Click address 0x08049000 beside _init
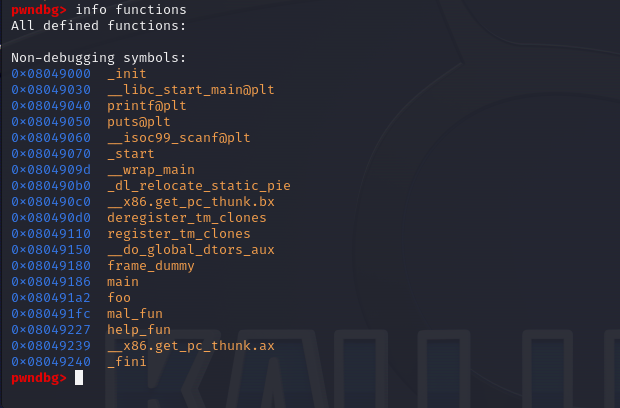Screen dimensions: 620x408 tap(51, 74)
